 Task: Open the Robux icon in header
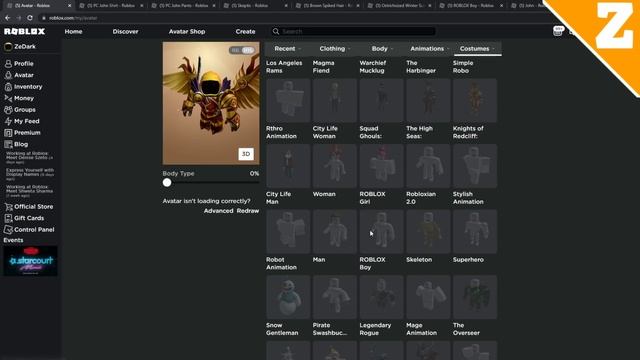pyautogui.click(x=558, y=31)
